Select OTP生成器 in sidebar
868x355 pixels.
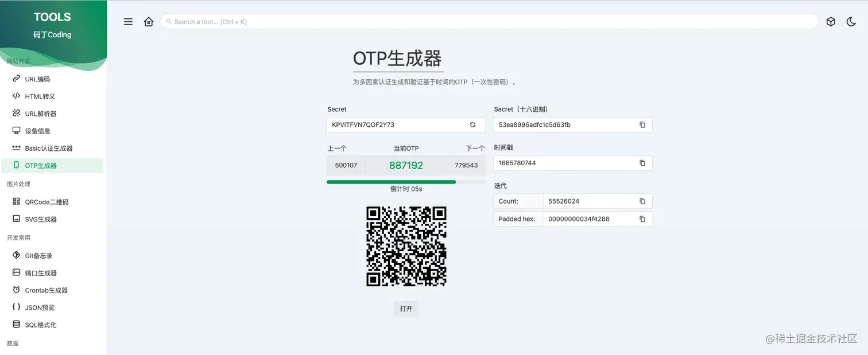click(52, 166)
